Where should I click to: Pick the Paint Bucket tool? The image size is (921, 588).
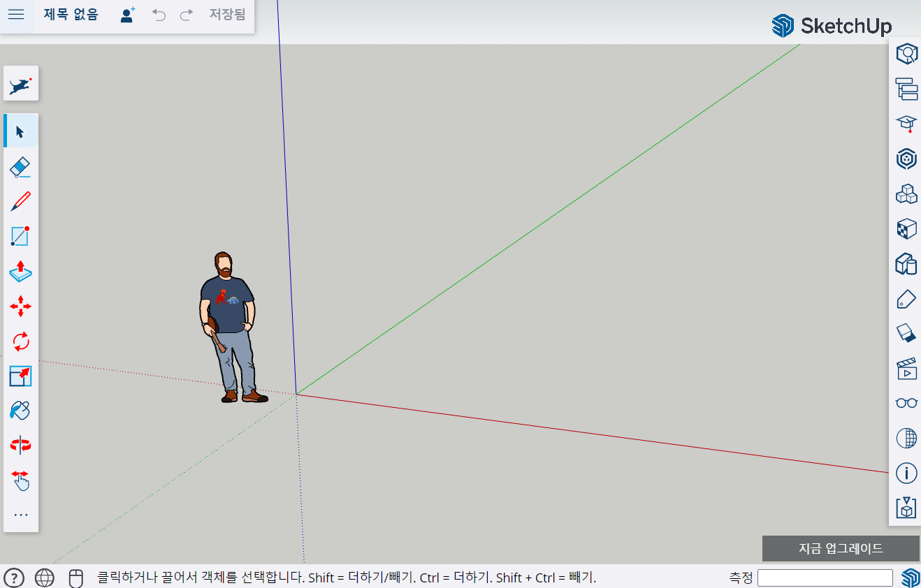pos(20,411)
